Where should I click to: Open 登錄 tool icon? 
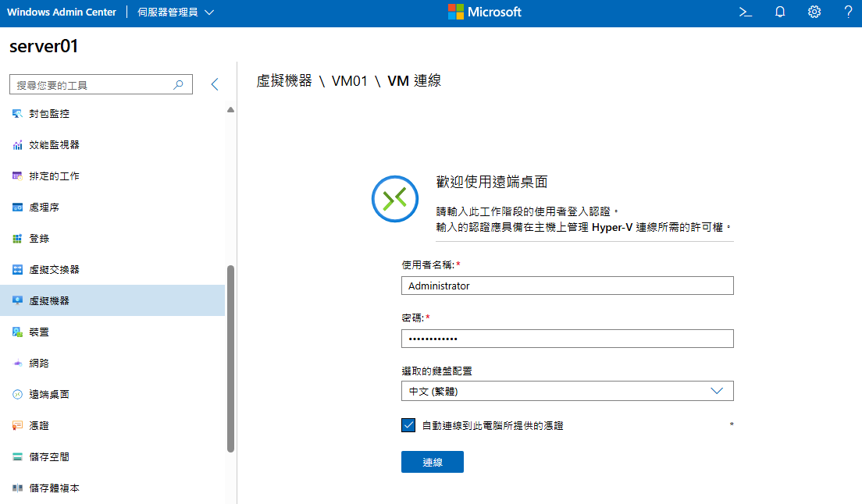click(18, 239)
